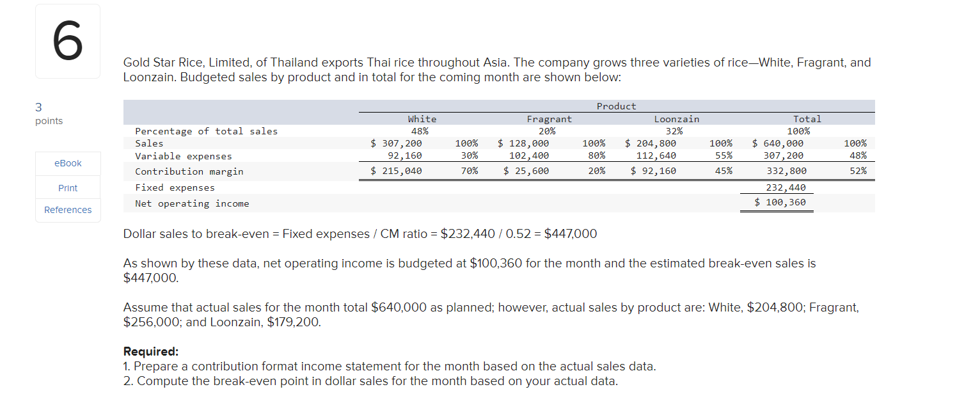
Task: Select the Total column header
Action: coord(807,118)
